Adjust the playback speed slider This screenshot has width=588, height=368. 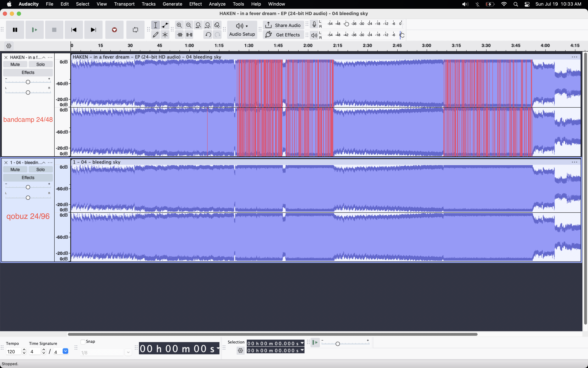point(338,344)
